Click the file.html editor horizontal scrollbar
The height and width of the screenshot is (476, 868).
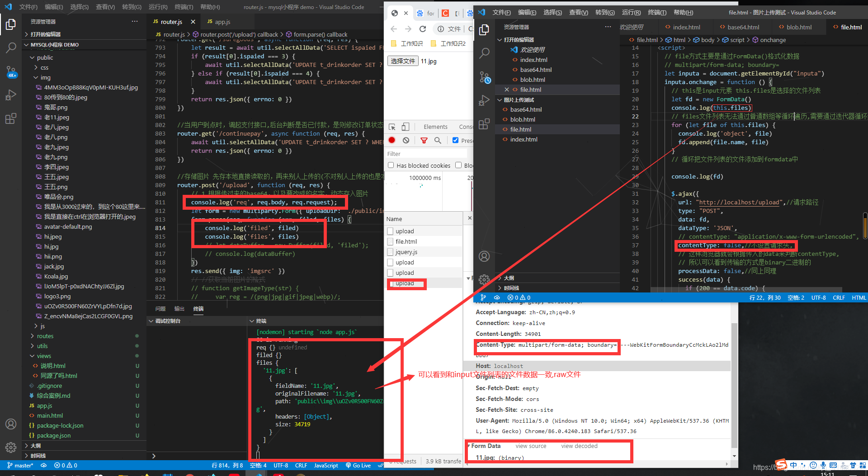(x=746, y=290)
